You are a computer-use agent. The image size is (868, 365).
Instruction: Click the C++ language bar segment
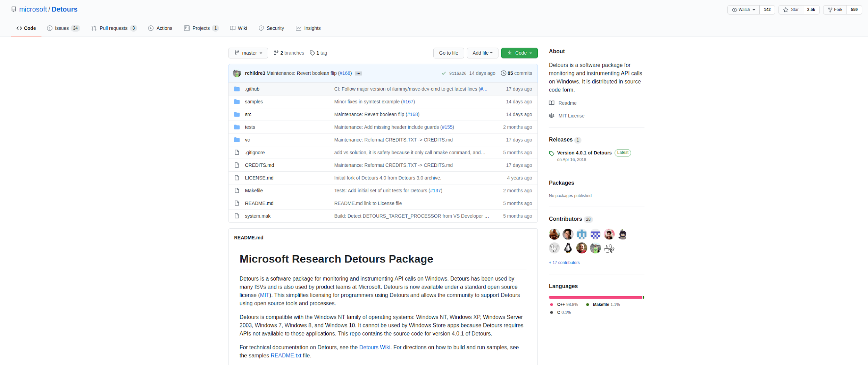tap(595, 298)
